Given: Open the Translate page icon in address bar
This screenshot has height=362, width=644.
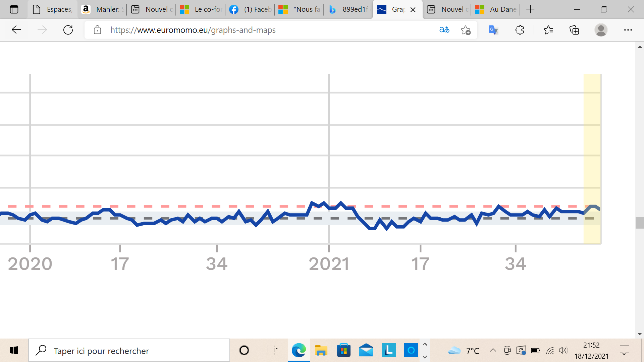Looking at the screenshot, I should coord(444,30).
